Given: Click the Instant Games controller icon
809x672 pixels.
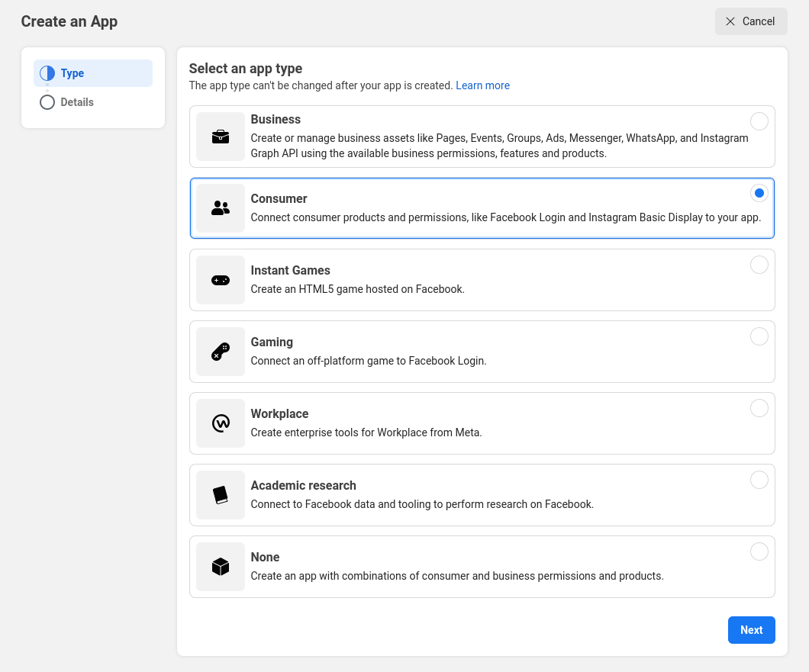Looking at the screenshot, I should (x=221, y=280).
